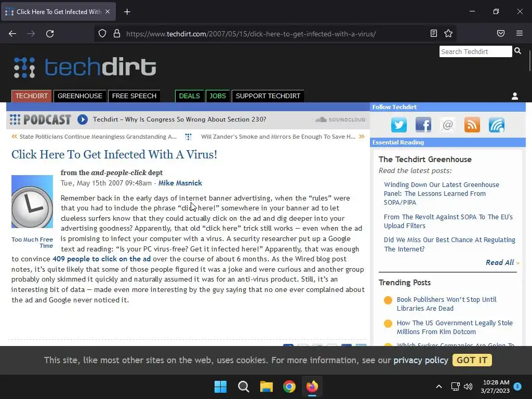View author Mike Masnick's profile

(x=180, y=183)
